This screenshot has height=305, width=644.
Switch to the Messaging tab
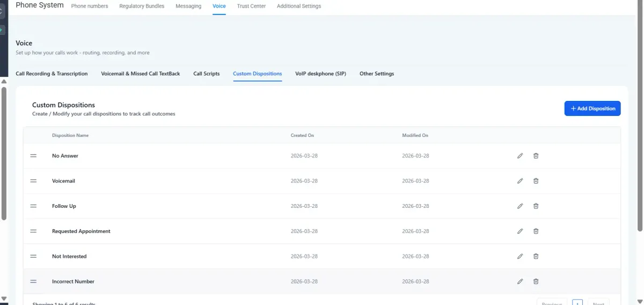tap(188, 6)
